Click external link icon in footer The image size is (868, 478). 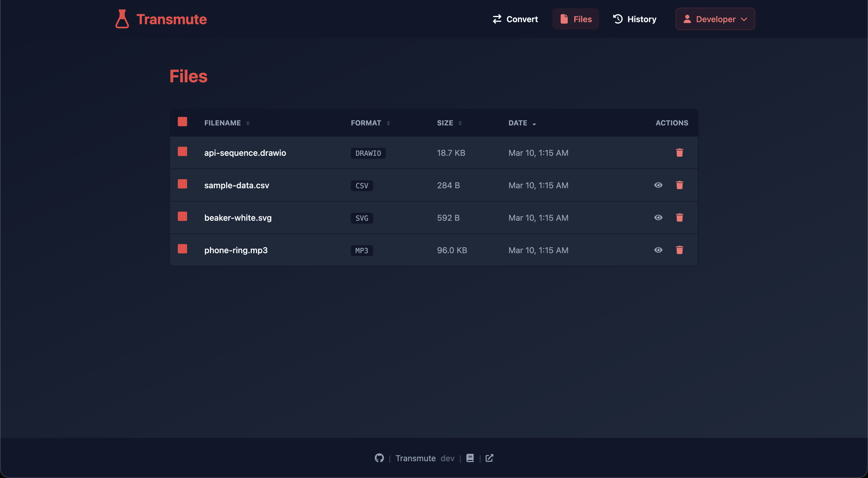pyautogui.click(x=489, y=458)
